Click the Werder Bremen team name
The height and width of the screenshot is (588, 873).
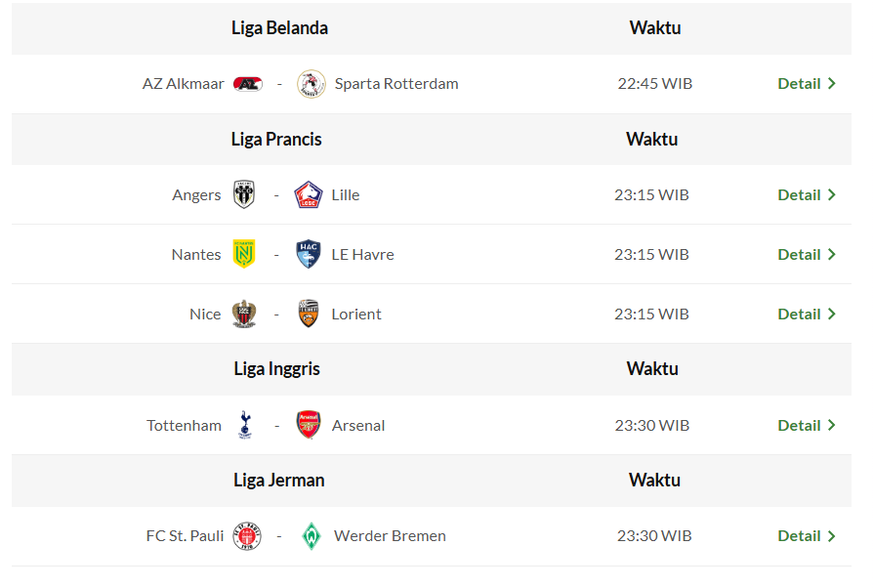coord(390,536)
